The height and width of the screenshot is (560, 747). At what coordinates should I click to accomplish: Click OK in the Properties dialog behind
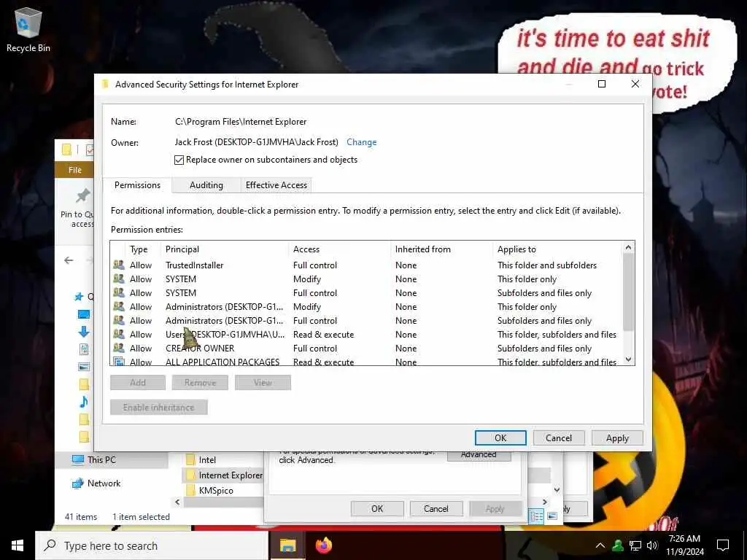coord(377,508)
